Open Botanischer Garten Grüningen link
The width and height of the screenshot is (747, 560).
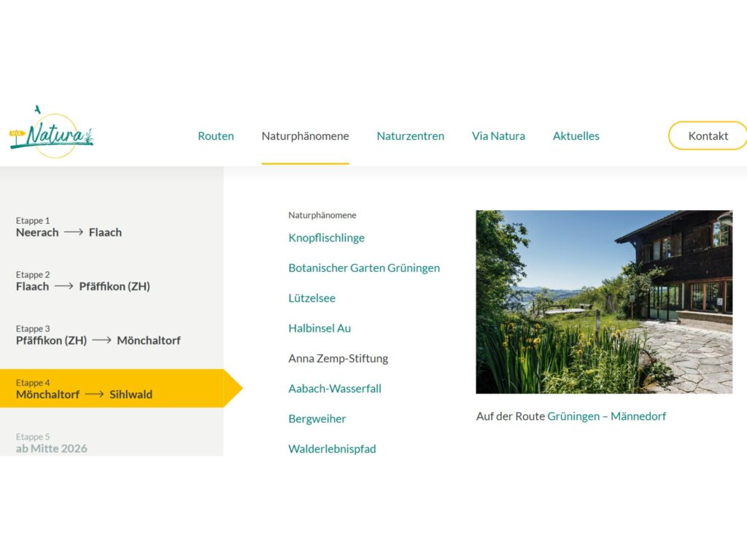point(364,268)
